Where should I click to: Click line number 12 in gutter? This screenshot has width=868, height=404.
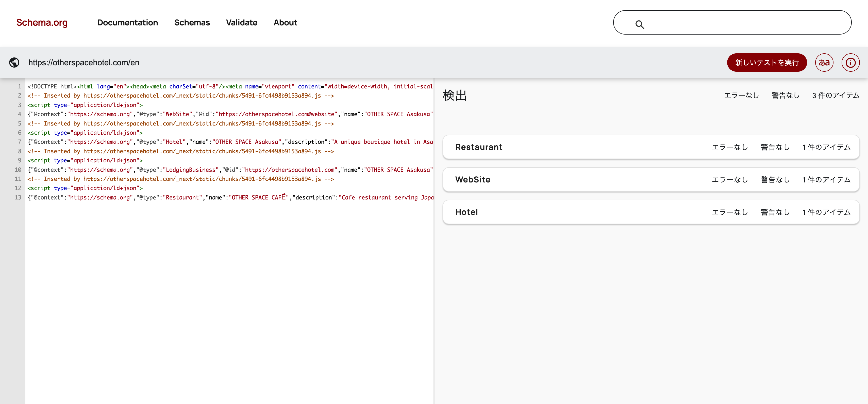pyautogui.click(x=18, y=188)
